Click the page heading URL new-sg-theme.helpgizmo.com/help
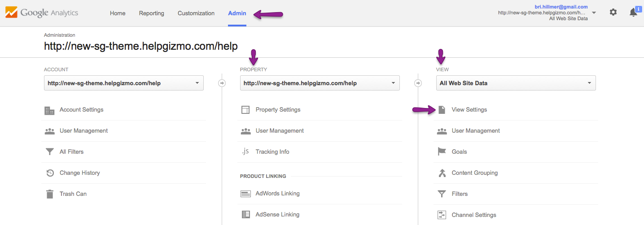 click(141, 46)
